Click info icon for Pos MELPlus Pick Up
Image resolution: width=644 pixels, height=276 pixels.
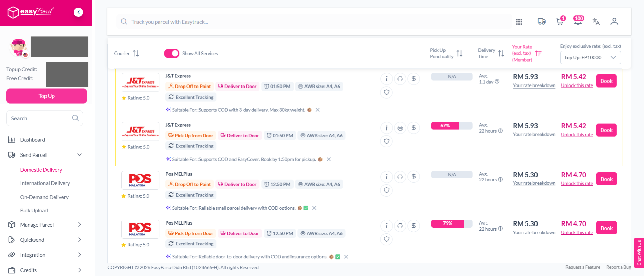pos(386,226)
